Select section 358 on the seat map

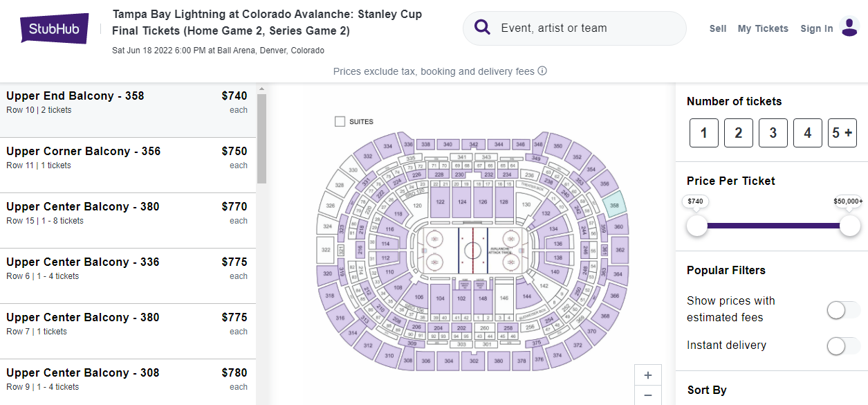tap(614, 206)
